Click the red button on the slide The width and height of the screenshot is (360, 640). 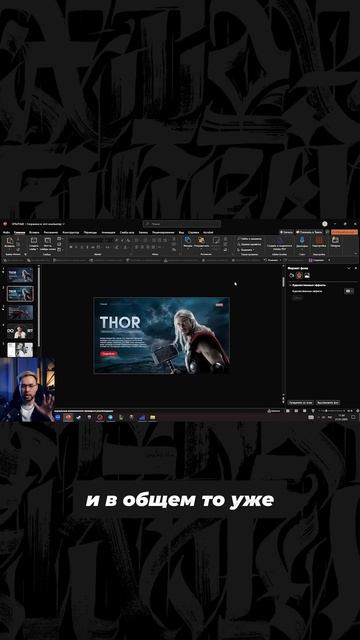coord(109,353)
